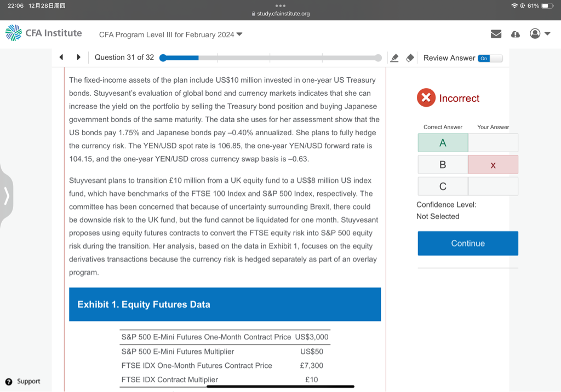Click the cloud download icon
The image size is (561, 392).
pos(515,34)
